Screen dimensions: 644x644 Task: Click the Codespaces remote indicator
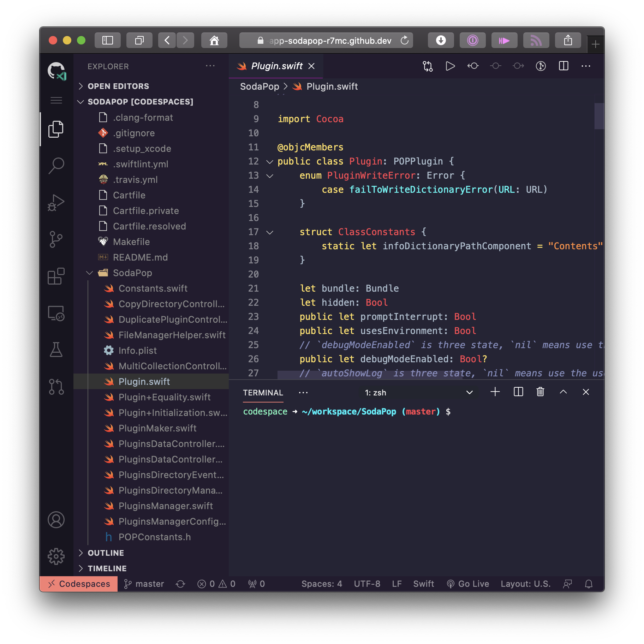(79, 584)
